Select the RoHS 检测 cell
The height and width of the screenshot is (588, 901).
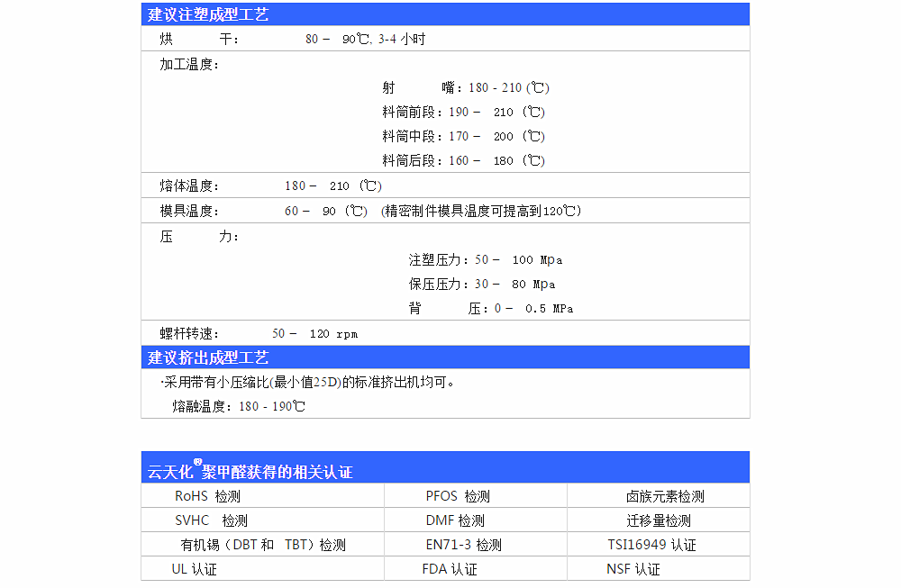click(207, 496)
